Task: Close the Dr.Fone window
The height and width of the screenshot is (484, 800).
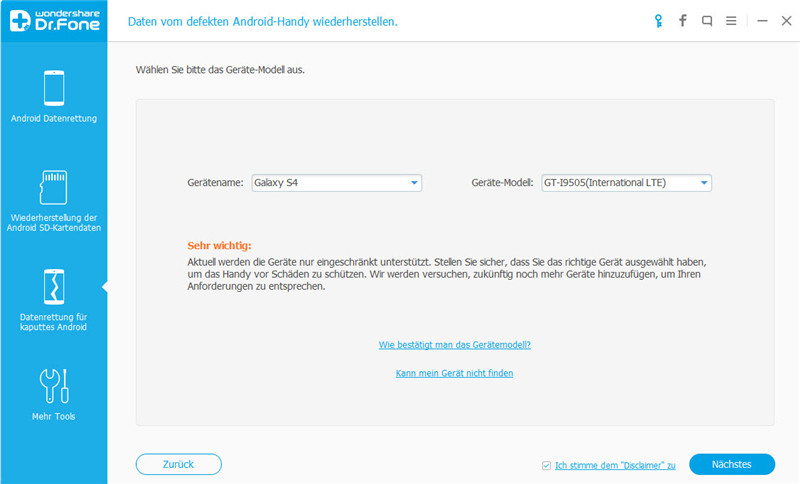Action: [x=786, y=21]
